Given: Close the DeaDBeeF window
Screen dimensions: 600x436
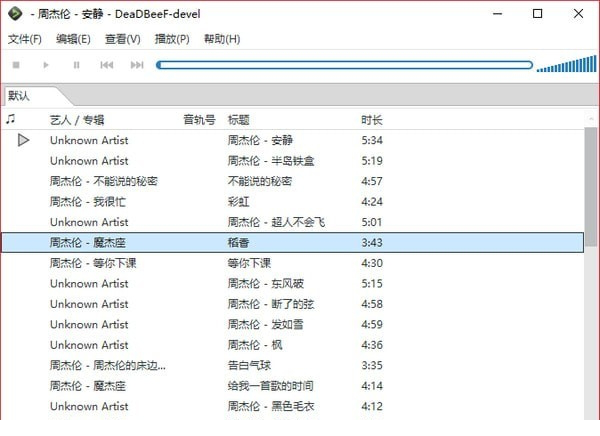Looking at the screenshot, I should 578,14.
